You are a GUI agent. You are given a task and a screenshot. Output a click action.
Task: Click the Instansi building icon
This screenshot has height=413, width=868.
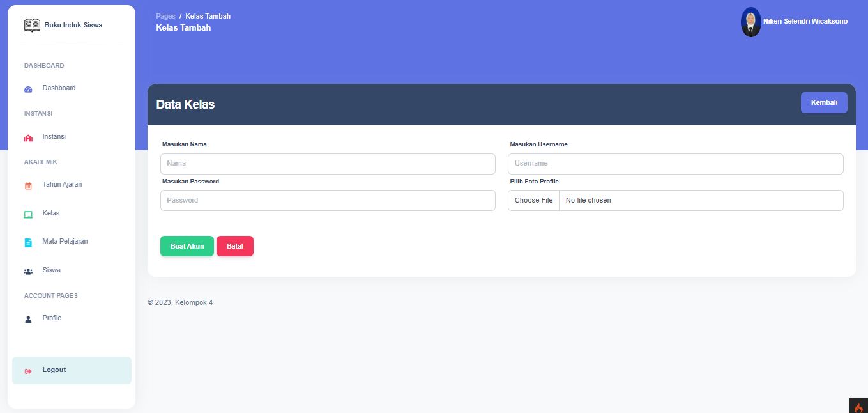point(28,138)
